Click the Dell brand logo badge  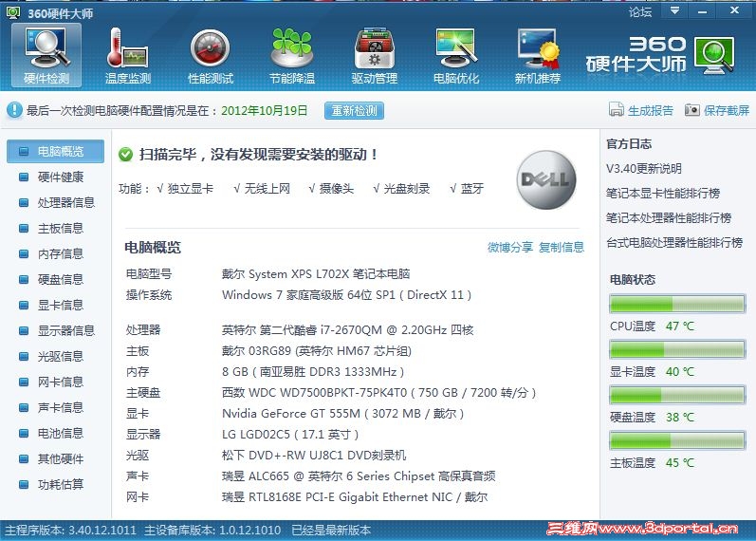point(546,179)
